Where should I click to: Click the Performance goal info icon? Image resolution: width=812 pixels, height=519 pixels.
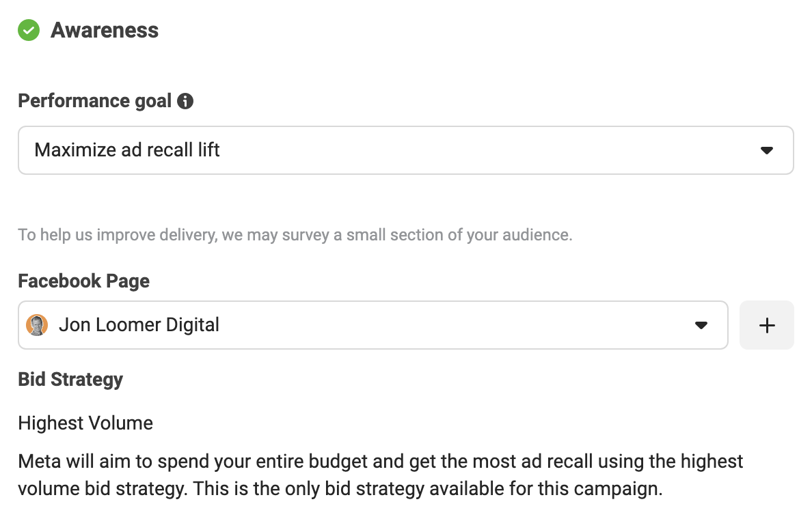pos(185,101)
